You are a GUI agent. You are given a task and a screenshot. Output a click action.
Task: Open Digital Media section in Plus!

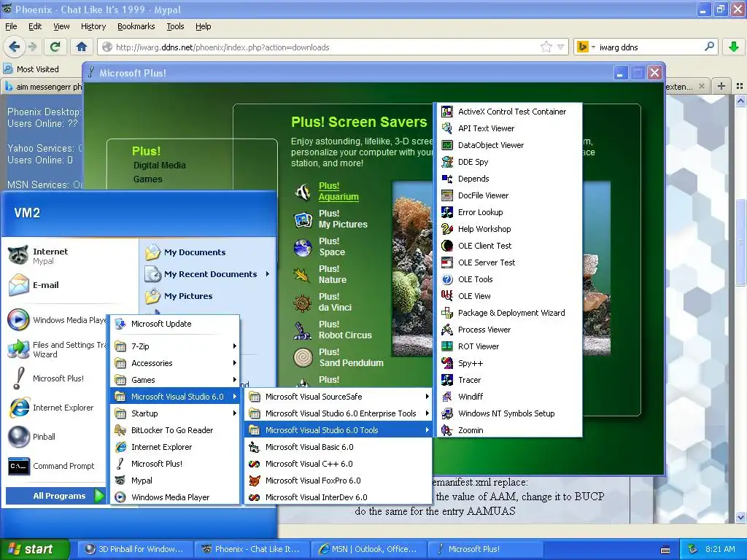[160, 166]
